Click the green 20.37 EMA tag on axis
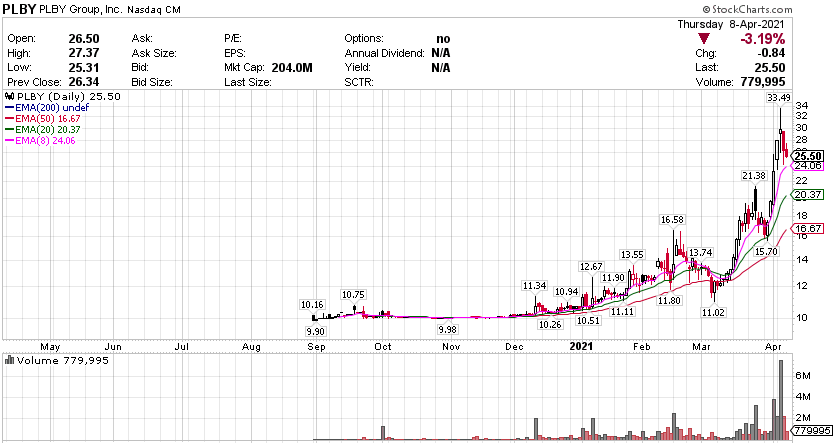 point(807,195)
